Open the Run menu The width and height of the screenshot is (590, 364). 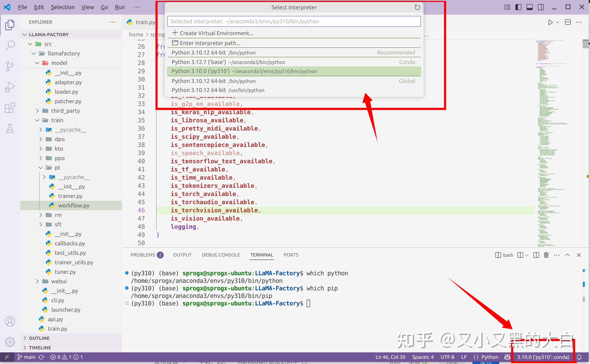(x=120, y=7)
